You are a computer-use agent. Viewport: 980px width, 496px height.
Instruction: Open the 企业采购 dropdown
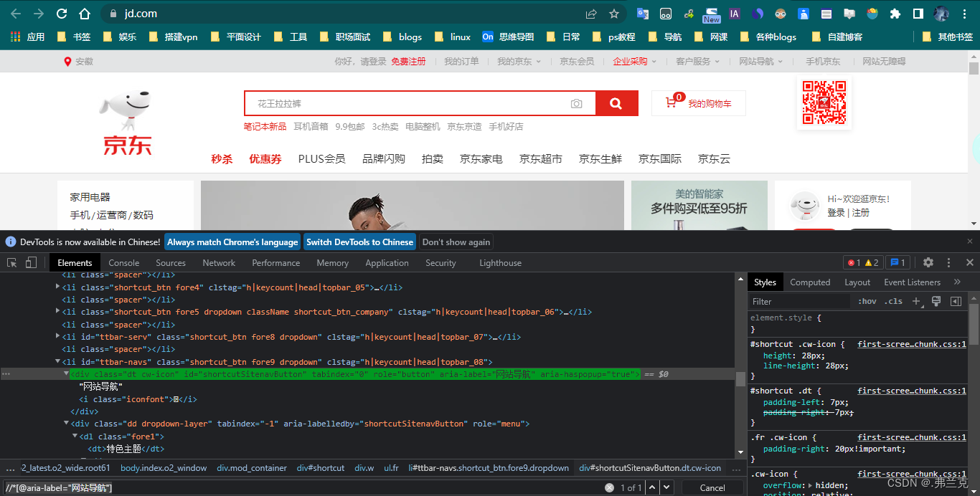(635, 61)
